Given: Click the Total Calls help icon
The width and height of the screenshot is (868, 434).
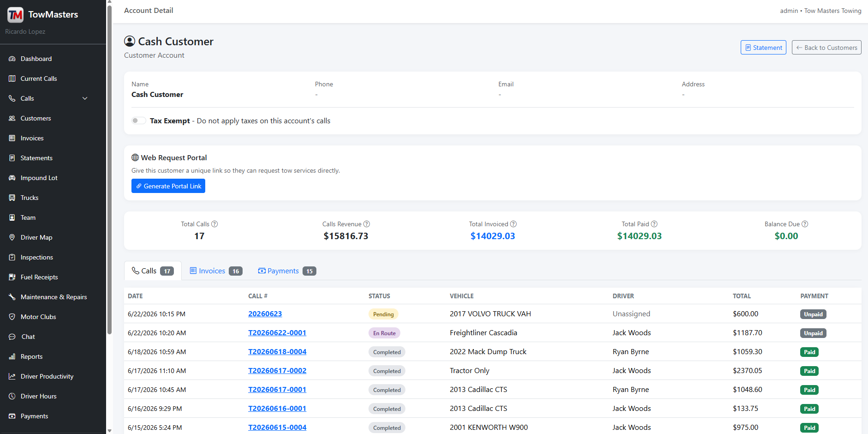Looking at the screenshot, I should (214, 224).
